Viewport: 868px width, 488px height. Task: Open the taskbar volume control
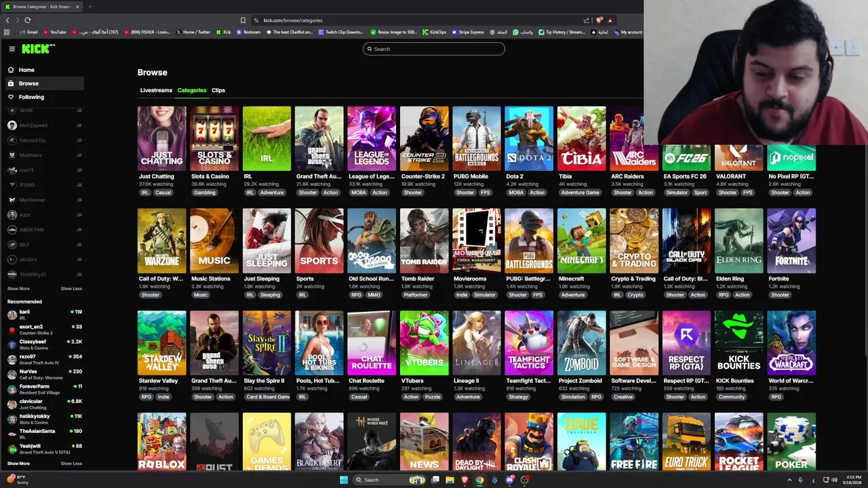point(834,480)
